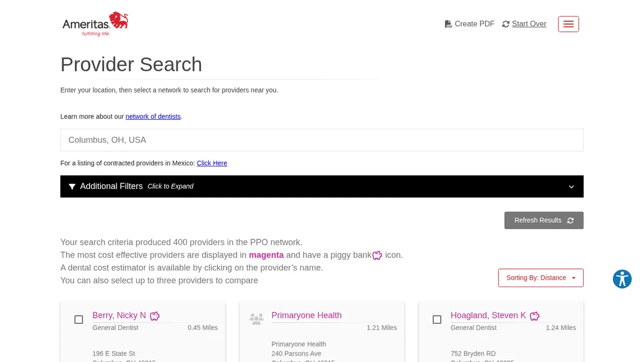Click General Dentist under Hoagland, Steven K
Image resolution: width=644 pixels, height=362 pixels.
[473, 328]
